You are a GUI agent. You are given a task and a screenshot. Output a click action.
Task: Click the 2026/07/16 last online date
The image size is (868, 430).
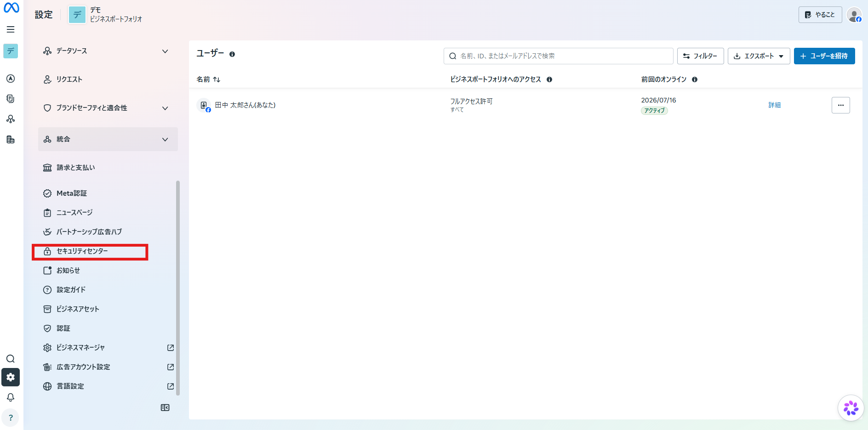(659, 100)
